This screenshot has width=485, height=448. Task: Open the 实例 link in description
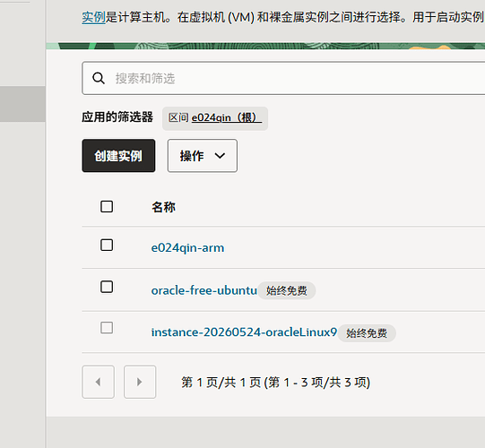(93, 17)
